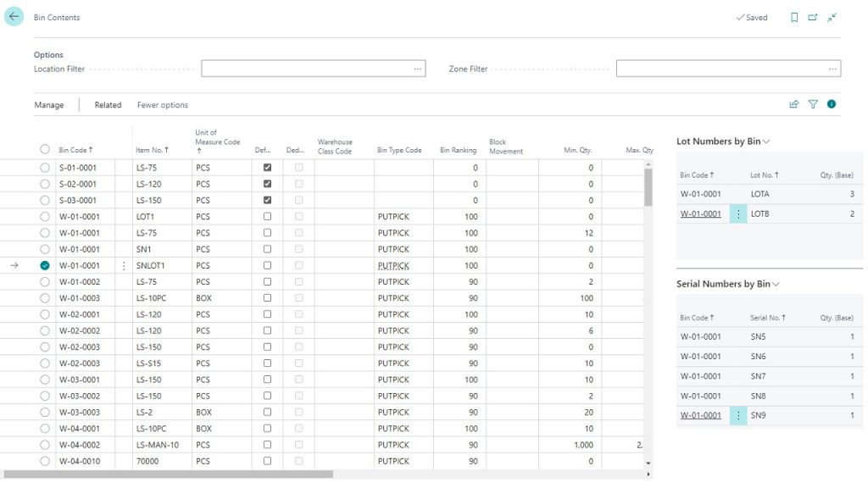Click the share icon above the table
Screen dimensions: 868x488
[794, 104]
